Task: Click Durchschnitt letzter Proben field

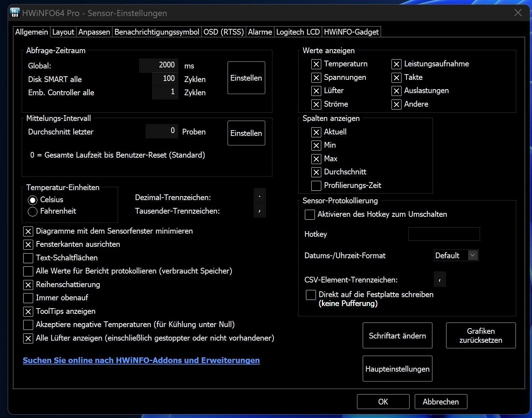Action: [162, 131]
